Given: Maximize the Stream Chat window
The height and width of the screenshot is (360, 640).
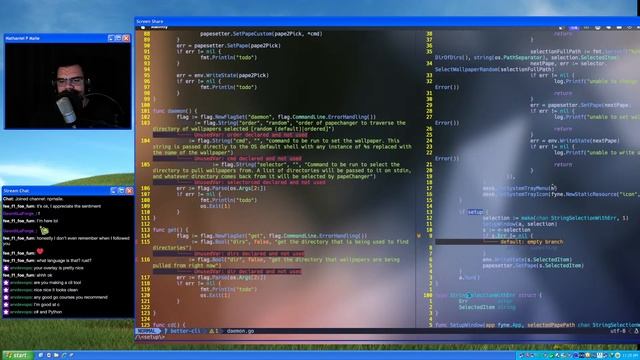Looking at the screenshot, I should (x=122, y=191).
